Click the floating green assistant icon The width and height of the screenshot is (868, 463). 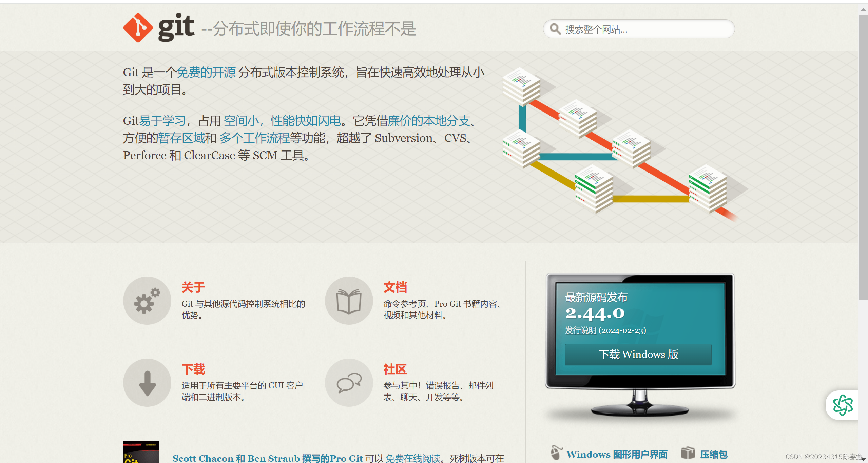843,405
